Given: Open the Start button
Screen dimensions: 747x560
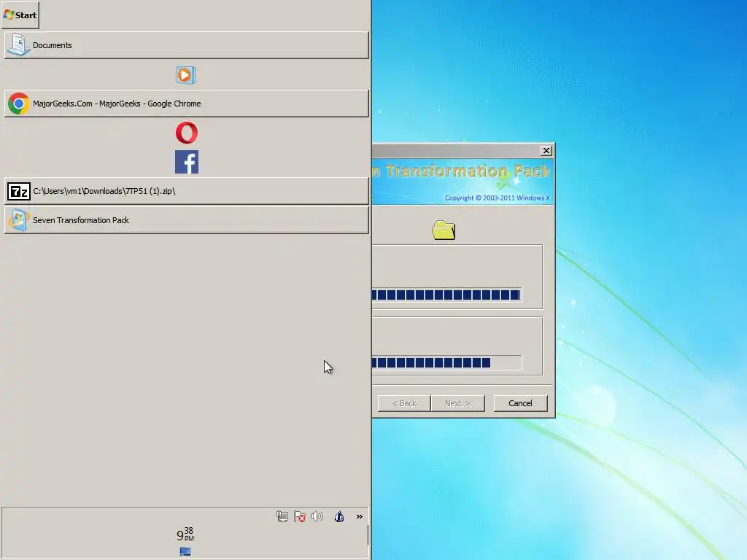Looking at the screenshot, I should point(20,15).
